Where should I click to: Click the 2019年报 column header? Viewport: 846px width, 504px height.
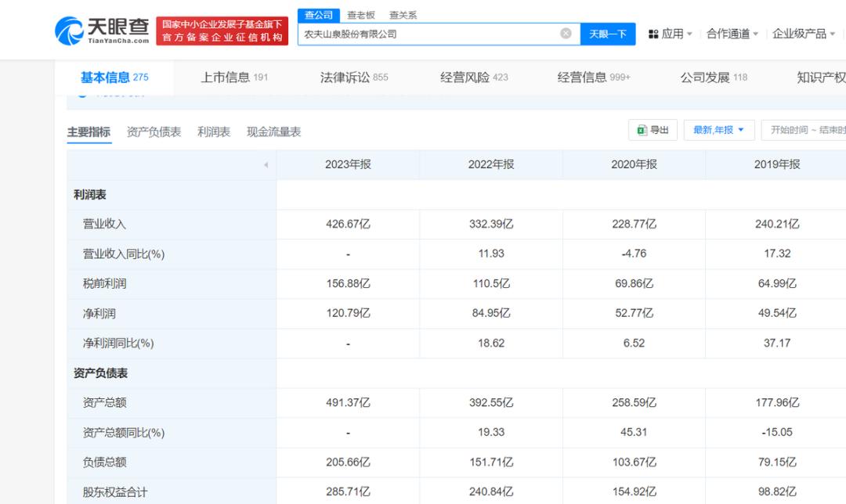click(x=777, y=165)
